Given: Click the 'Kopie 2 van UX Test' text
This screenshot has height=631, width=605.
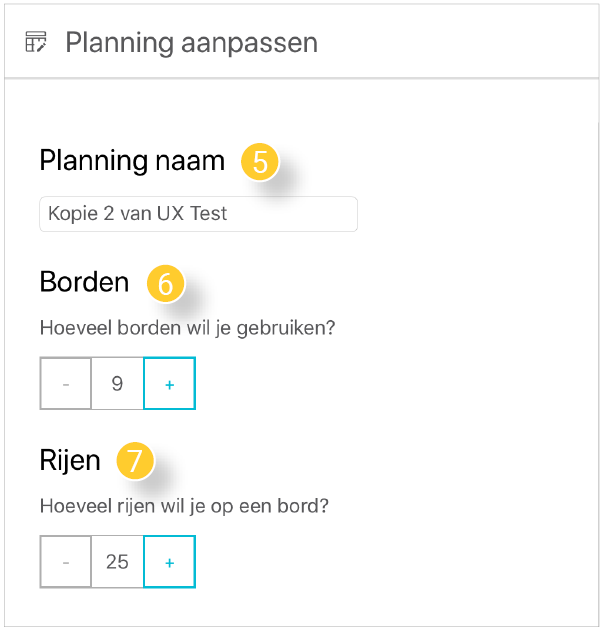Looking at the screenshot, I should [x=137, y=214].
